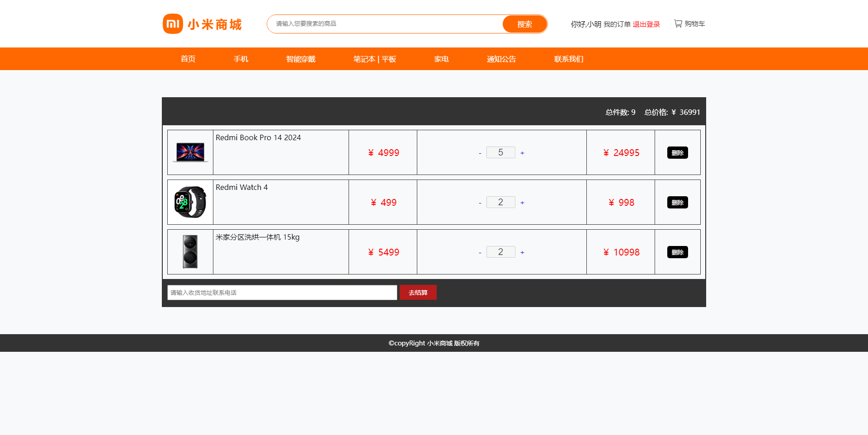868x435 pixels.
Task: Decrease quantity of 米家分区洗烘一体机
Action: click(480, 252)
